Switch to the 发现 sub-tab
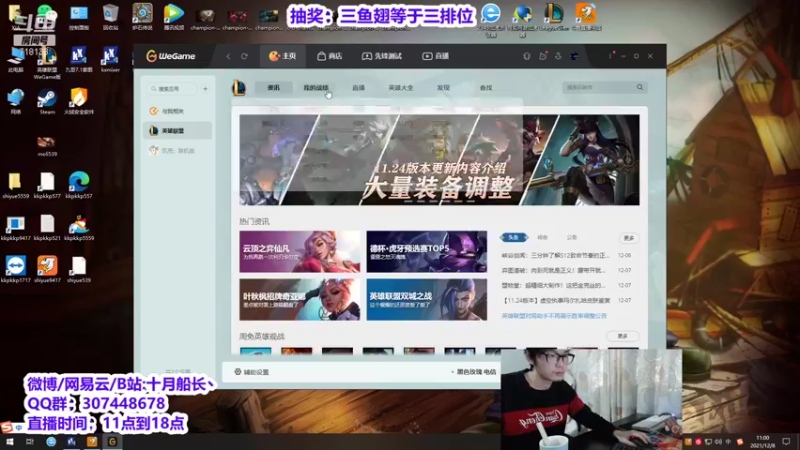 pos(443,88)
